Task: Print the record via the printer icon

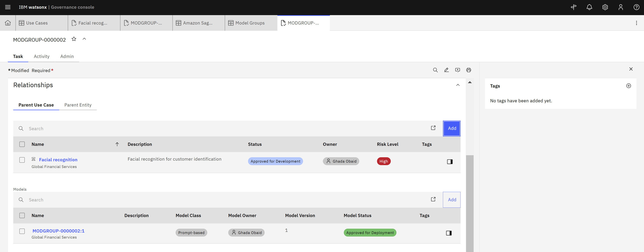Action: pos(469,70)
